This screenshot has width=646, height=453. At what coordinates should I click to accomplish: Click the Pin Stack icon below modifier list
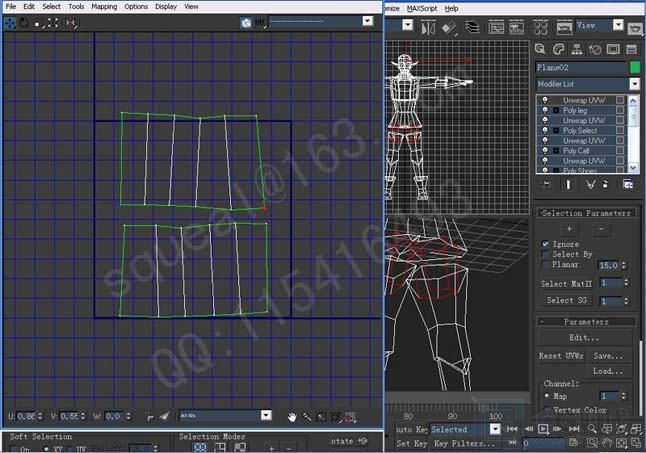547,184
